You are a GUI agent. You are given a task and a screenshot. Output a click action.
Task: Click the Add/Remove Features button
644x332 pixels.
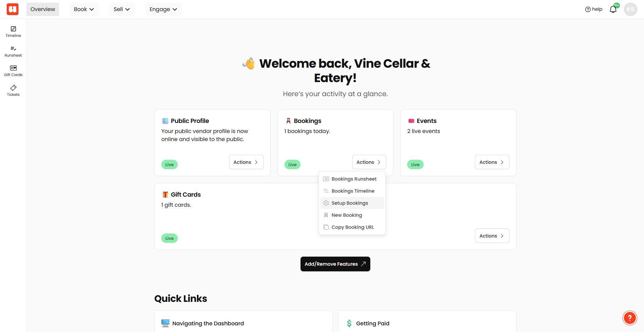click(x=335, y=264)
